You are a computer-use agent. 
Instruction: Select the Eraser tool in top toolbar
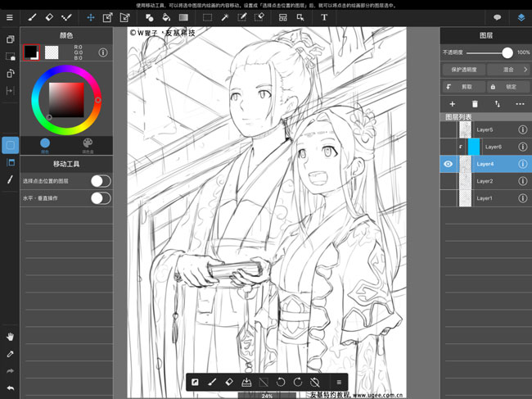click(x=49, y=17)
